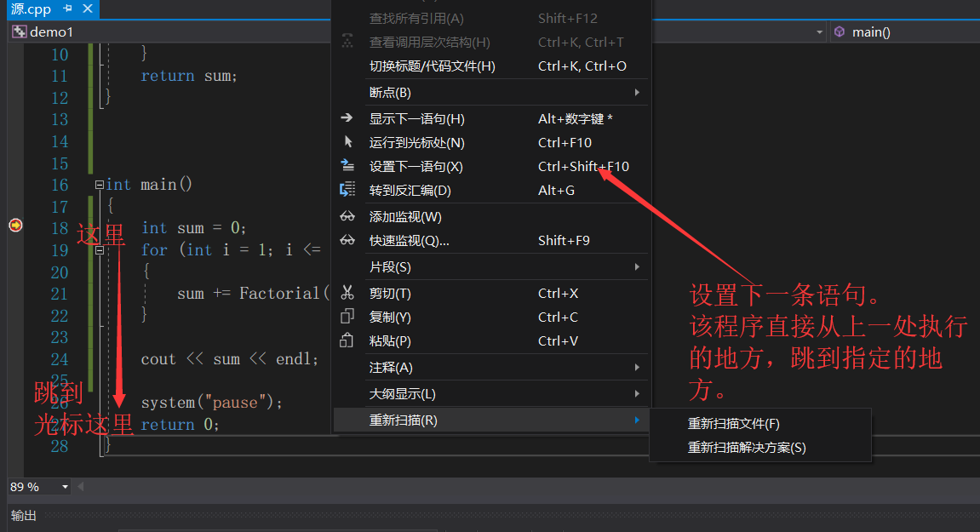
Task: Click the system("pause"); code line
Action: [212, 402]
